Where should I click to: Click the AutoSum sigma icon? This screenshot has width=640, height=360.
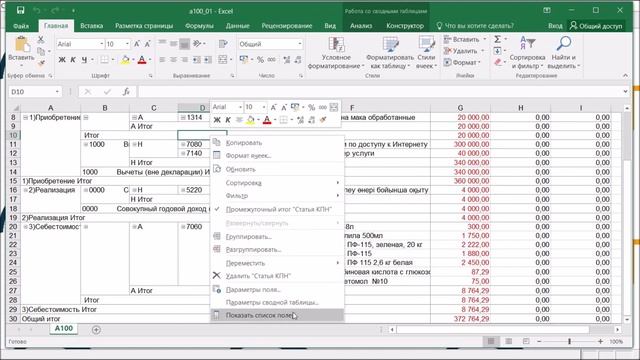[498, 39]
